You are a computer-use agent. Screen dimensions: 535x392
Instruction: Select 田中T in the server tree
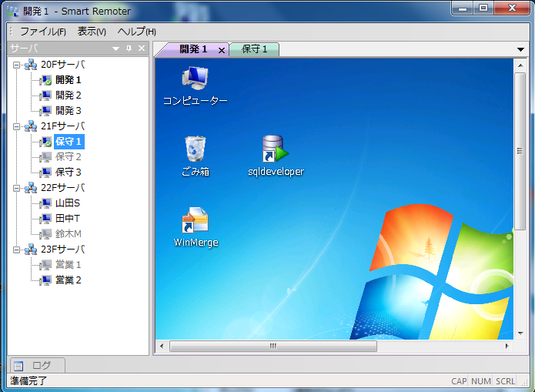pos(68,219)
